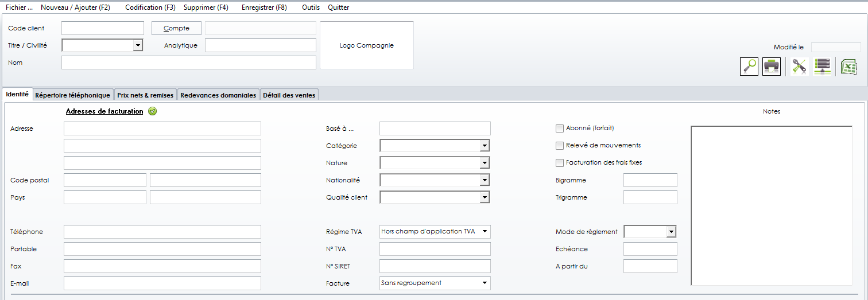Toggle Facturation des frais fixes checkbox
868x300 pixels.
(x=560, y=163)
